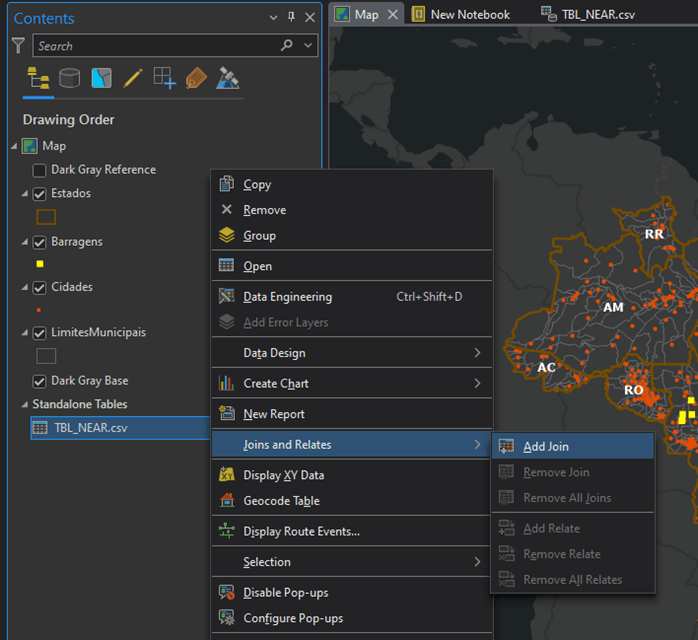The image size is (698, 640).
Task: Click the filter funnel icon
Action: [x=18, y=46]
